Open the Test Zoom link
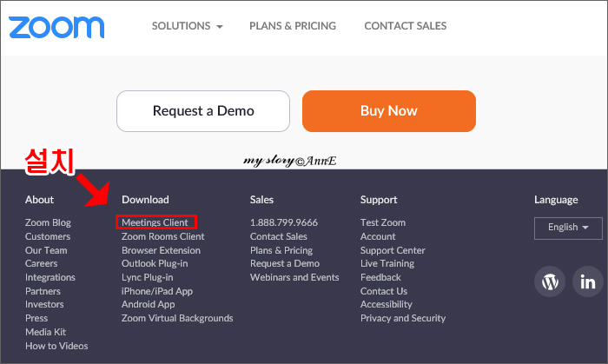Image resolution: width=608 pixels, height=364 pixels. [x=383, y=222]
